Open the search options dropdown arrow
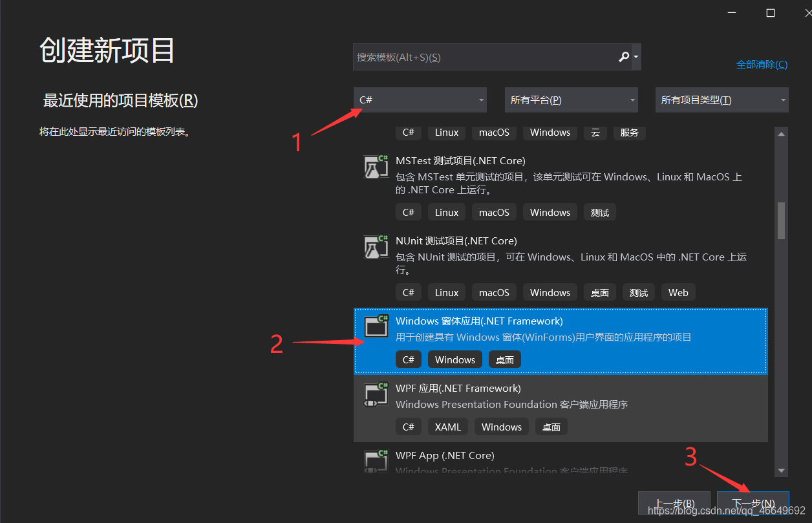Image resolution: width=812 pixels, height=523 pixels. point(636,57)
